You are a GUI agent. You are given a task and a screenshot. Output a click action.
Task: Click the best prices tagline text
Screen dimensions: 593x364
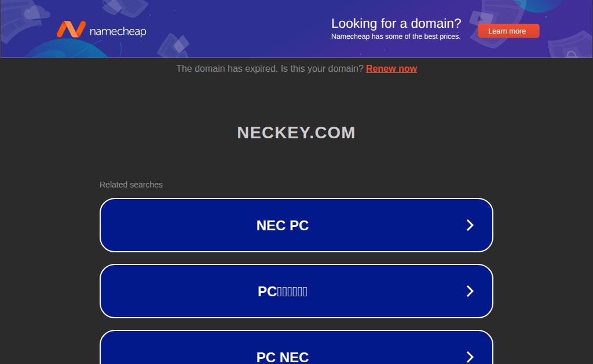396,36
